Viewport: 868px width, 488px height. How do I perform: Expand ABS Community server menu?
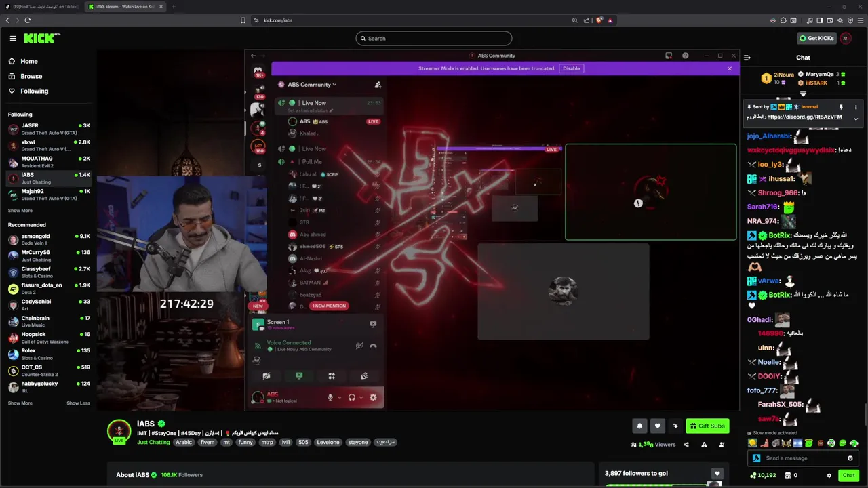pyautogui.click(x=312, y=85)
